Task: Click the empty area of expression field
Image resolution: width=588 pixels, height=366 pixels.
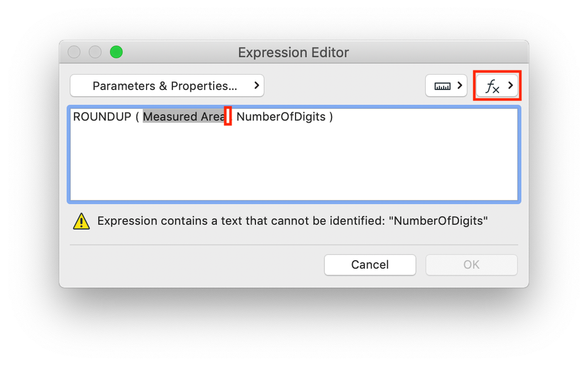Action: 293,165
